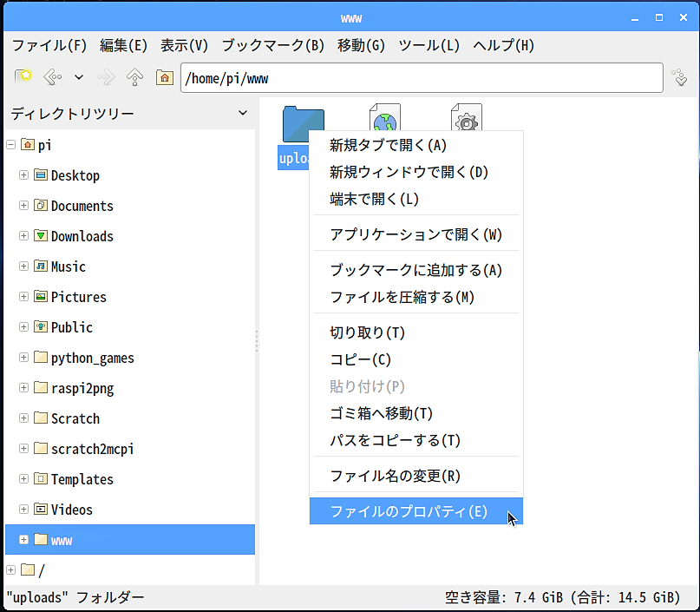This screenshot has height=612, width=700.
Task: Open the ヘルプ(H) menu
Action: (504, 45)
